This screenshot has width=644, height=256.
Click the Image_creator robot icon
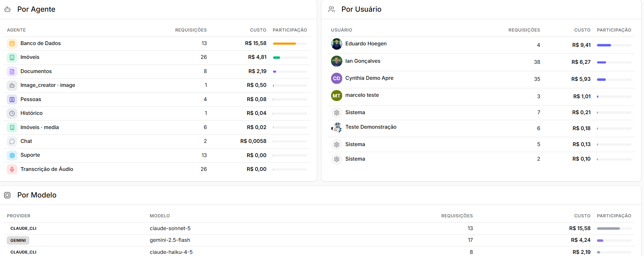tap(12, 85)
